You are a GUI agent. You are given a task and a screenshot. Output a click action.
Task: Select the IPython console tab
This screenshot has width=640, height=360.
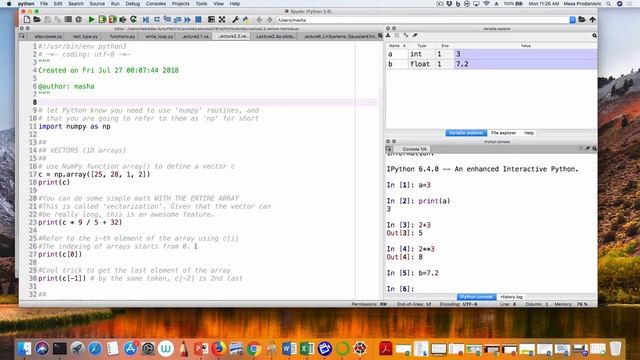coord(476,297)
